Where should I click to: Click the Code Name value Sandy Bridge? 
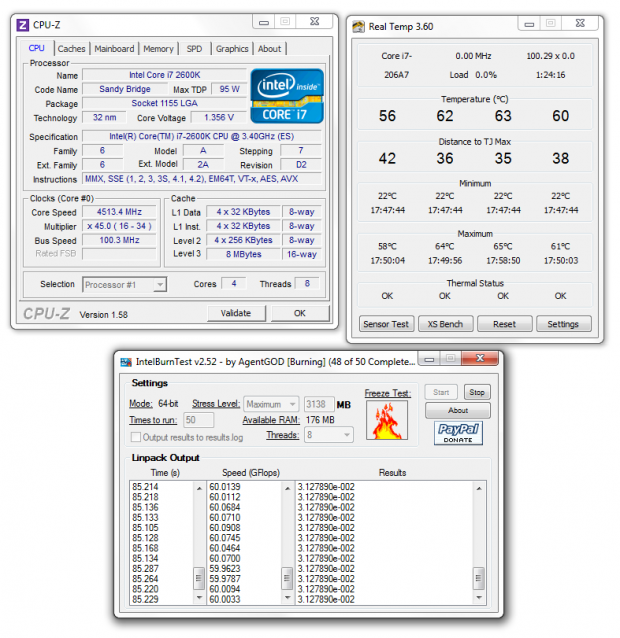point(125,89)
